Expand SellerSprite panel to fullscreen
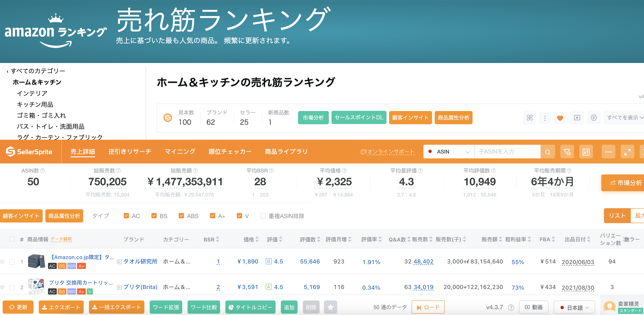This screenshot has width=644, height=315. pyautogui.click(x=627, y=152)
